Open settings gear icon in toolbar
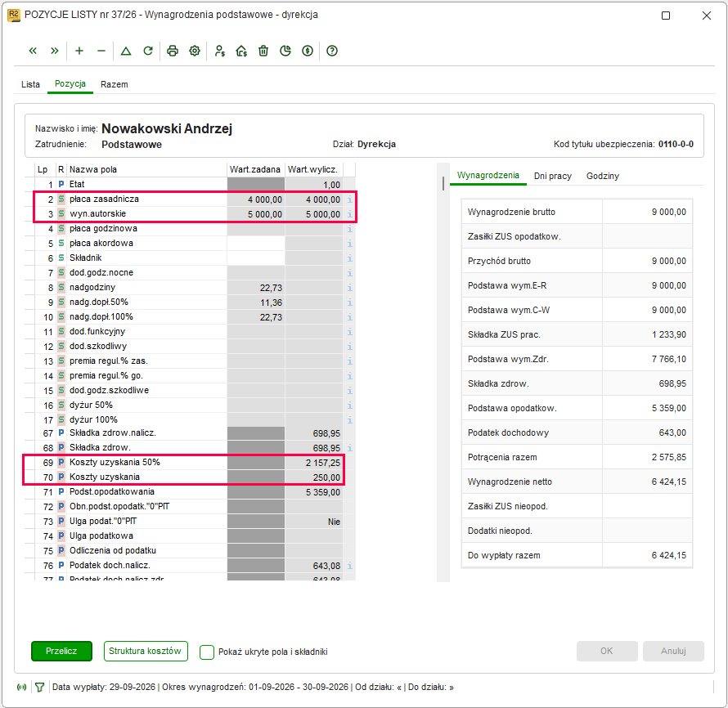Viewport: 728px width, 708px height. pyautogui.click(x=195, y=51)
